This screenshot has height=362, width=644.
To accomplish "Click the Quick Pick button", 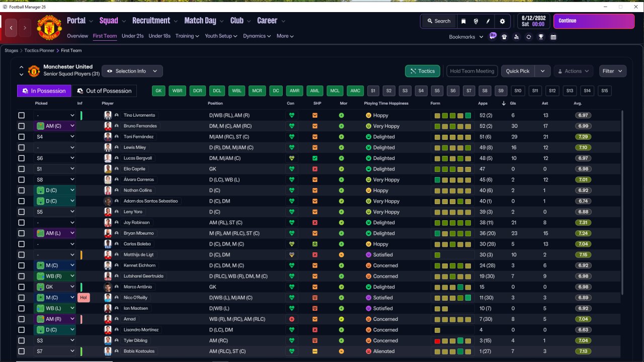I will coord(518,71).
